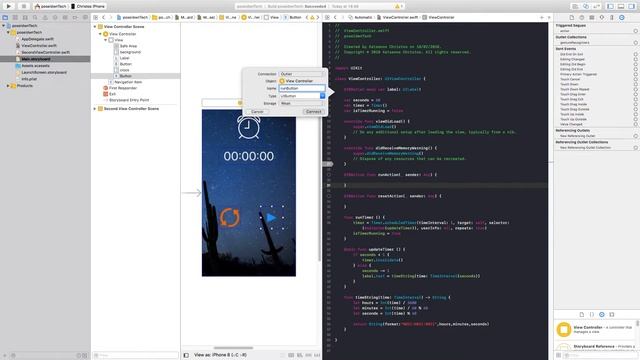Open the search navigator magnifier icon

tap(35, 18)
